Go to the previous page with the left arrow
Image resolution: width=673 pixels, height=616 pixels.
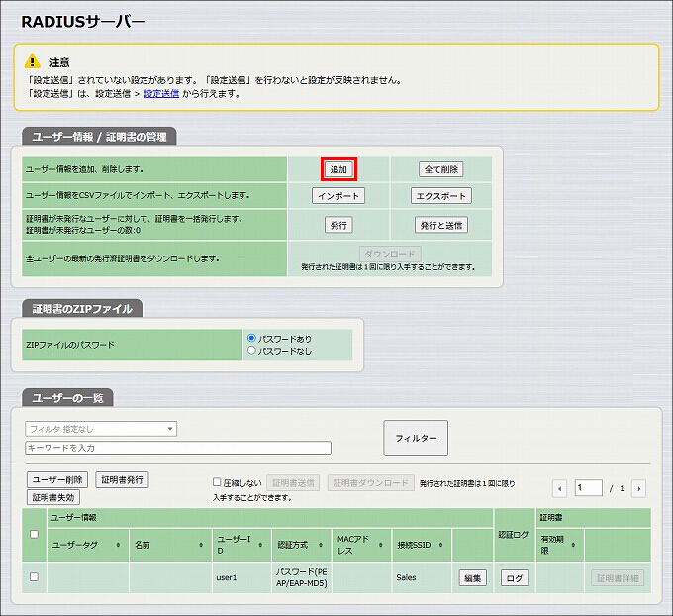tap(559, 489)
